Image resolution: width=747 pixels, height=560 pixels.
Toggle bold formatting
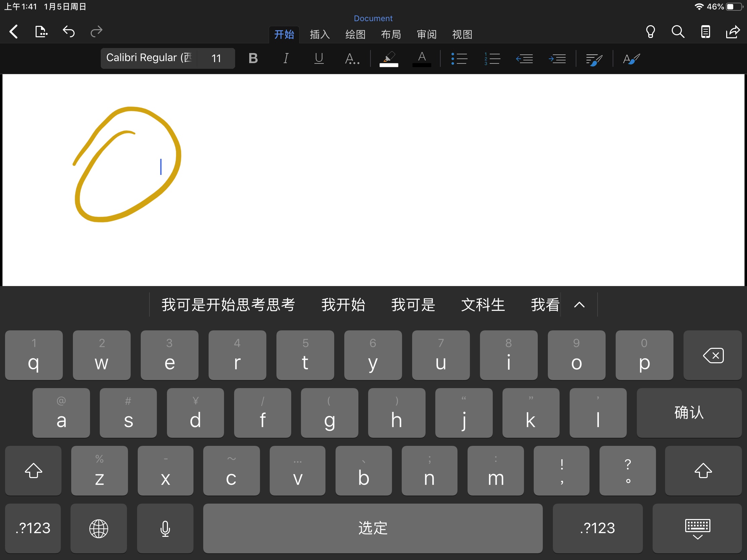click(x=253, y=58)
